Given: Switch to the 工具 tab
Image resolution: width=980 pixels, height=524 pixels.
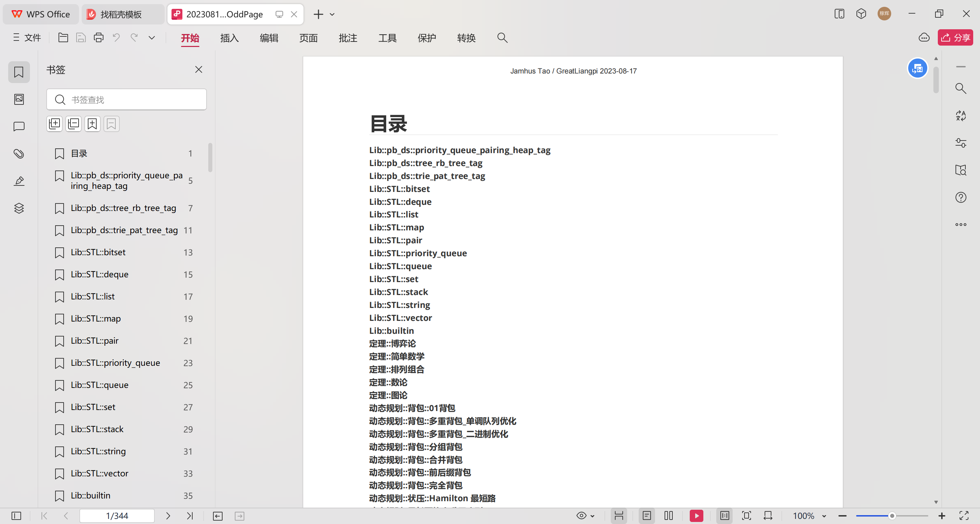Looking at the screenshot, I should tap(387, 38).
